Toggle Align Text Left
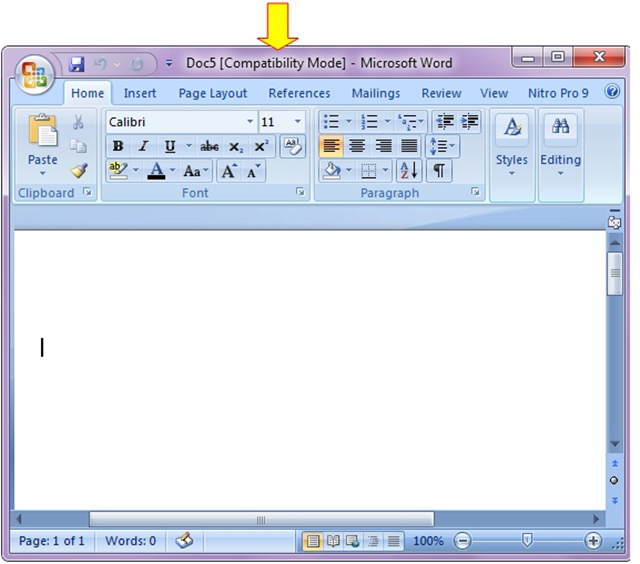This screenshot has width=640, height=564. click(331, 146)
